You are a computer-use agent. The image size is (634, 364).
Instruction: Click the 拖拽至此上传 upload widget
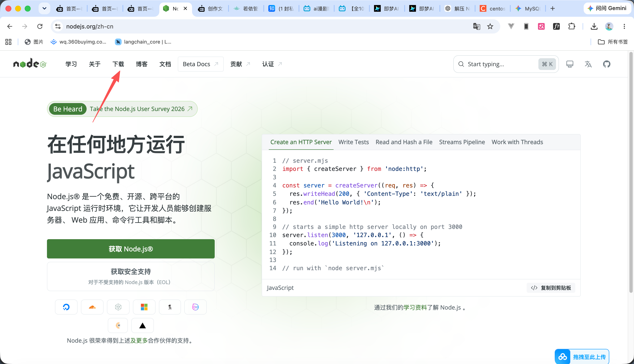582,356
